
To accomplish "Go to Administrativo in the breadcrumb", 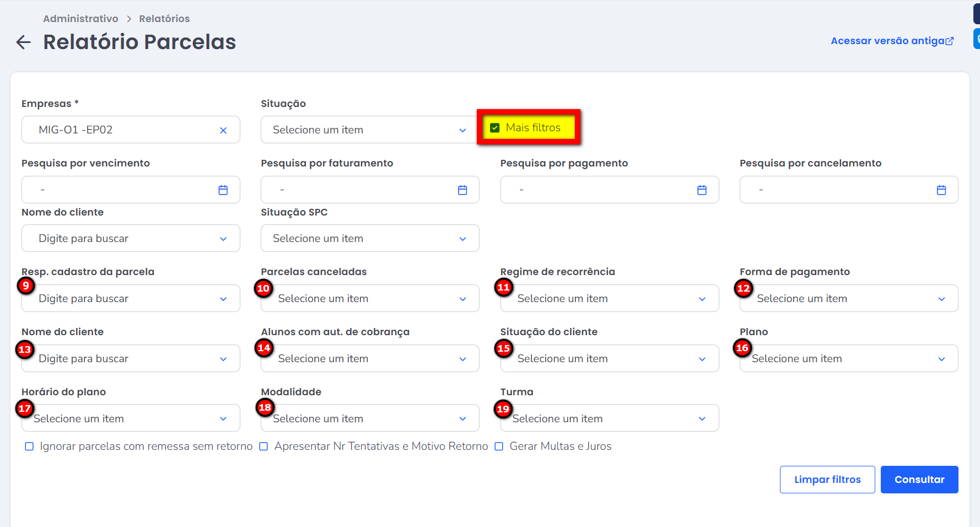I will [x=80, y=19].
